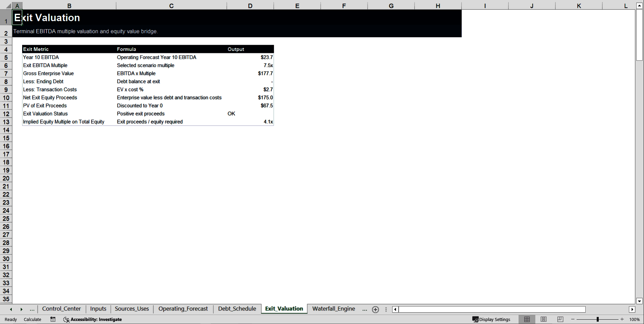Click the zoom out minus button

(573, 319)
